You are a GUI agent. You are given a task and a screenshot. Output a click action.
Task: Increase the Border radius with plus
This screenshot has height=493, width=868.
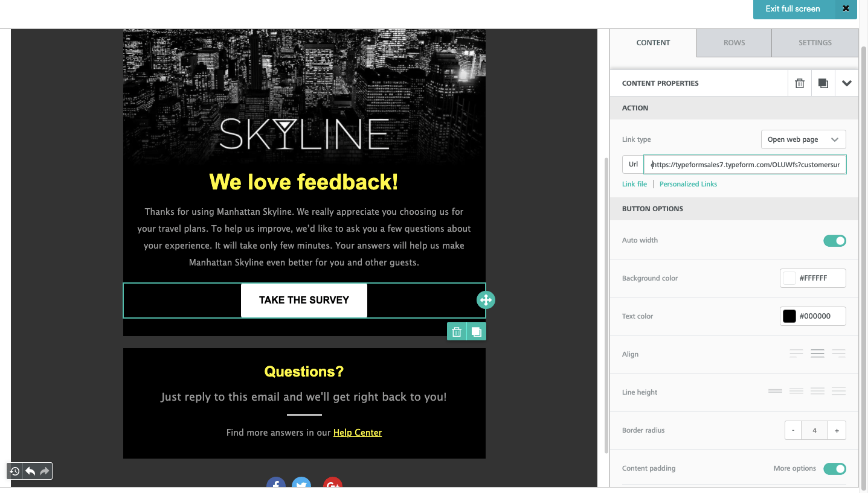tap(837, 430)
